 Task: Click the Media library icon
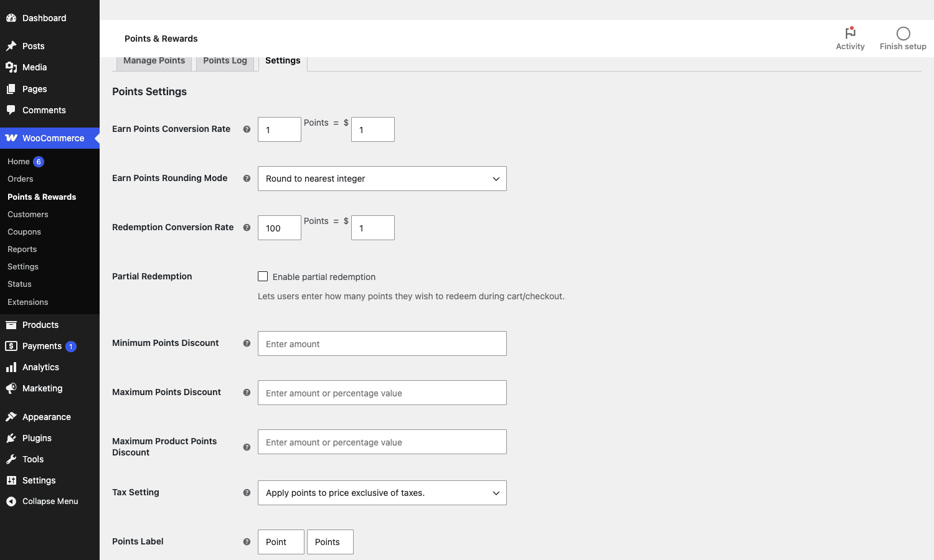point(11,67)
